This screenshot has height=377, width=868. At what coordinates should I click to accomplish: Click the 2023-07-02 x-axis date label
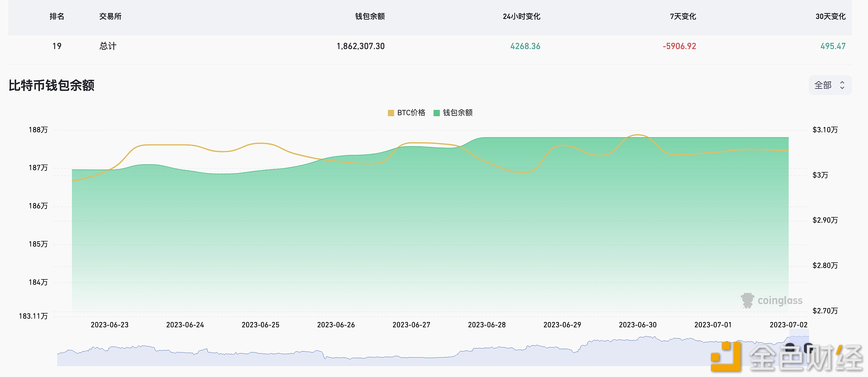[x=789, y=325]
